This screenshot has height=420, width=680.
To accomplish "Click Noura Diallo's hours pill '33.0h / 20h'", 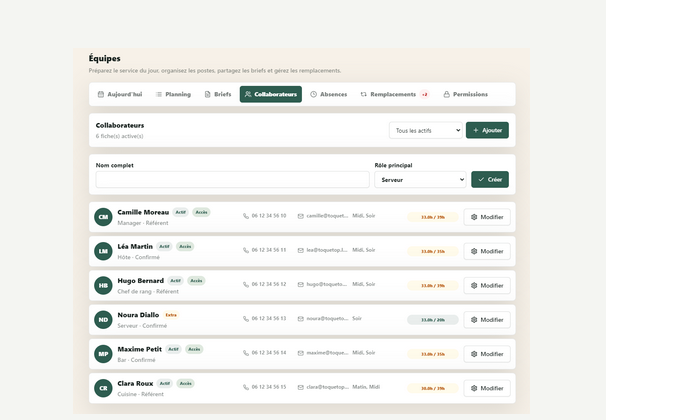I will [x=433, y=320].
